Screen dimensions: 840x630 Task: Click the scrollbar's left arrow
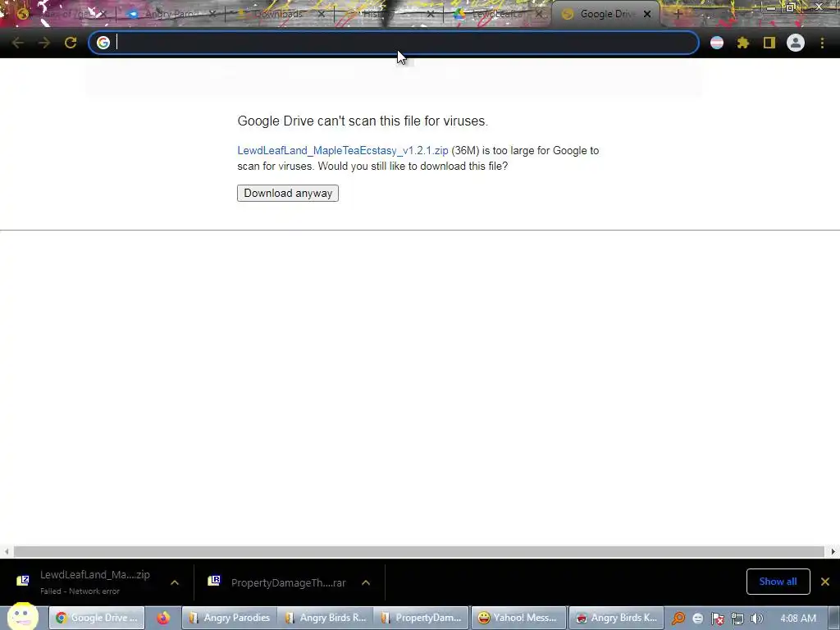pos(6,552)
